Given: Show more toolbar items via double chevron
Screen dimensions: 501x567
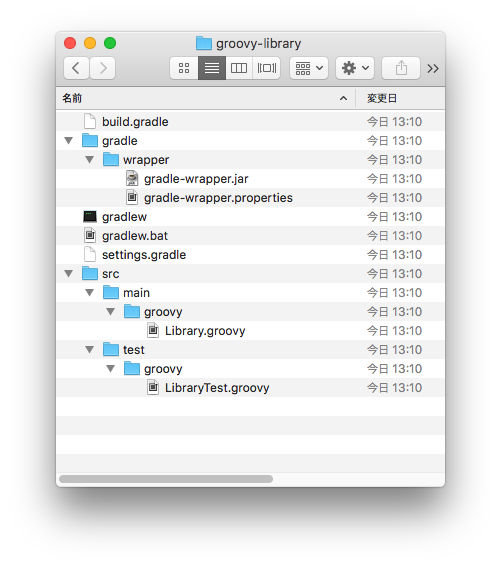Looking at the screenshot, I should tap(433, 68).
